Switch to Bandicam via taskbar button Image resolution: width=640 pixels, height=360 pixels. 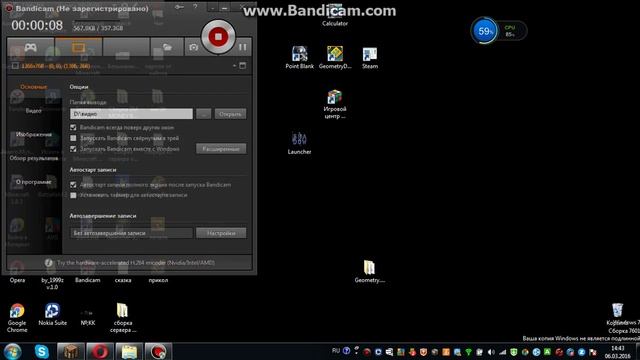(x=158, y=351)
